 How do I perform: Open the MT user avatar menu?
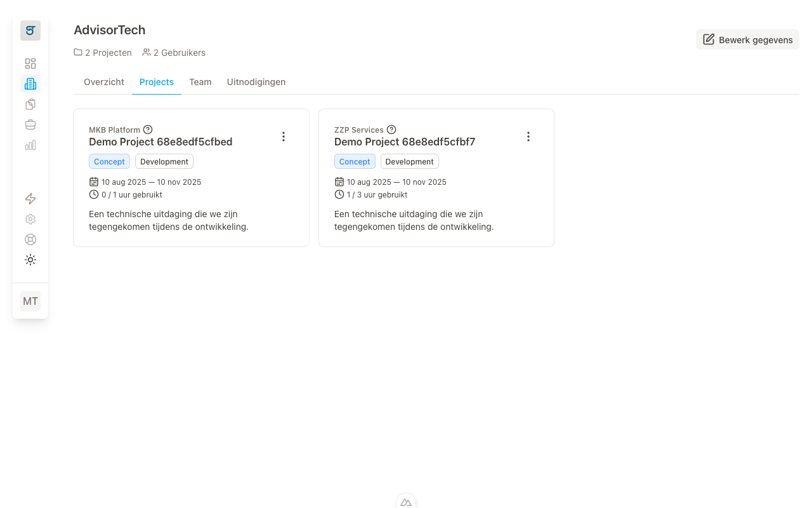click(30, 301)
